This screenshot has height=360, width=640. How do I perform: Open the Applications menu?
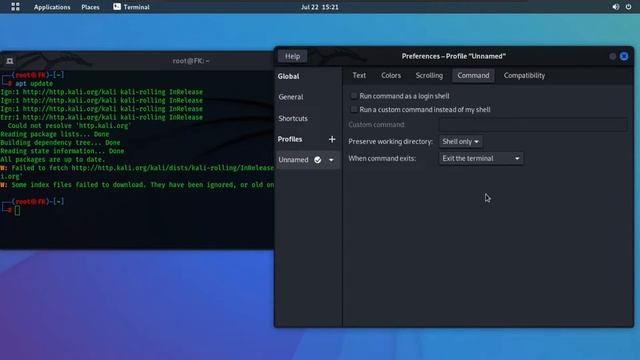point(52,7)
